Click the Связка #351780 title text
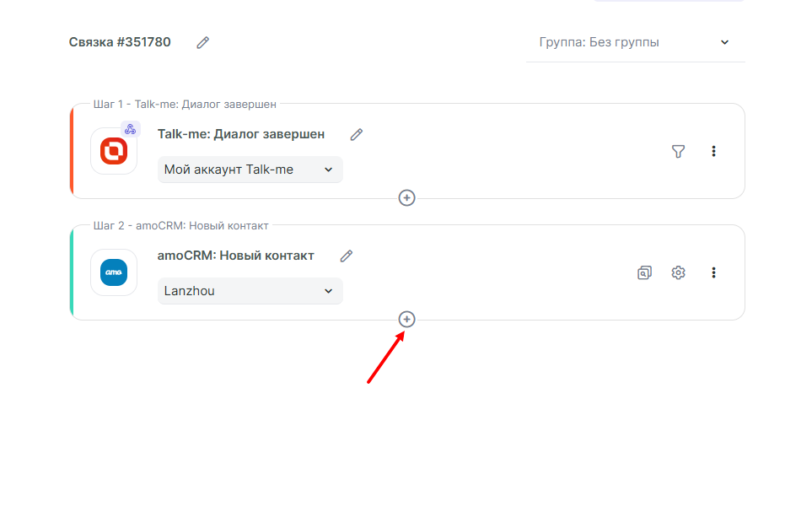 click(120, 42)
